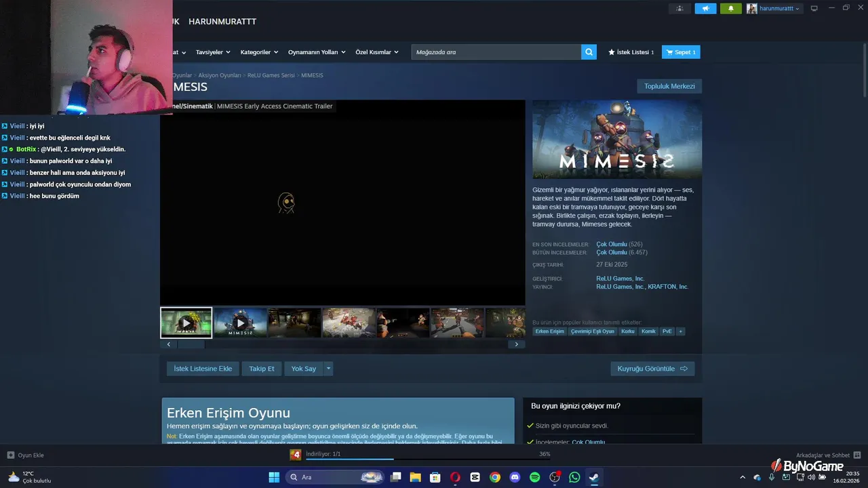The image size is (868, 488).
Task: Open Google Chrome from the taskbar
Action: (x=495, y=477)
